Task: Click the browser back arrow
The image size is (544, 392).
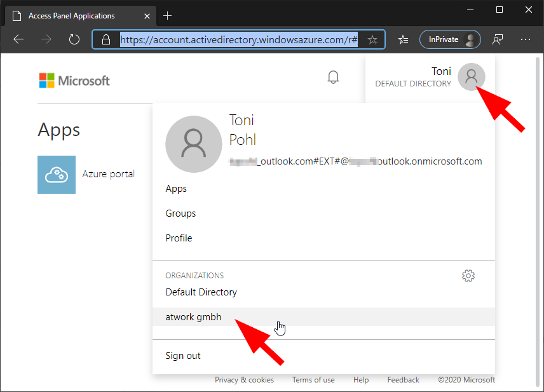Action: [18, 39]
